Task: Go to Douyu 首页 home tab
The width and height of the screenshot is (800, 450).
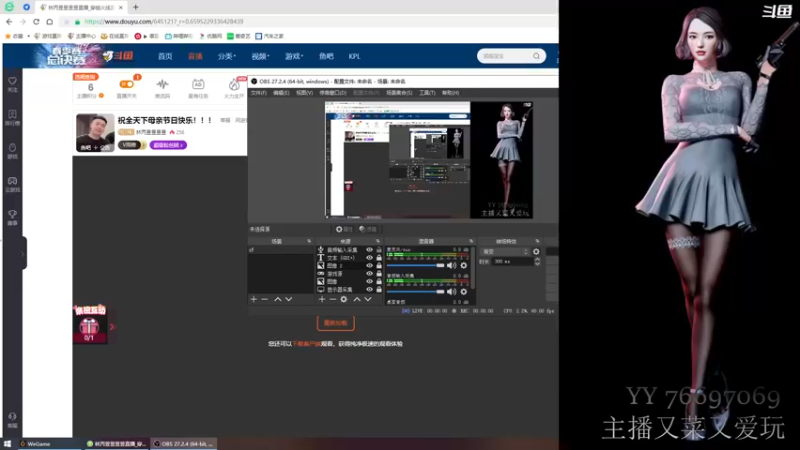Action: 165,56
